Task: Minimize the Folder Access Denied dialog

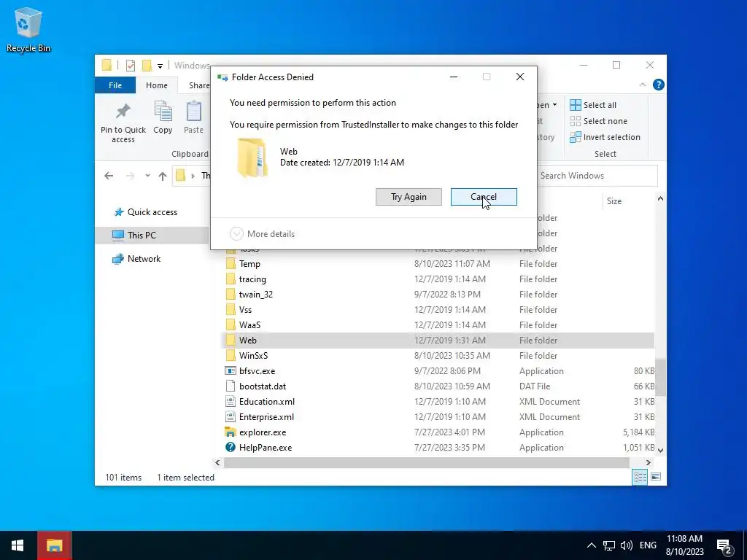Action: [454, 77]
